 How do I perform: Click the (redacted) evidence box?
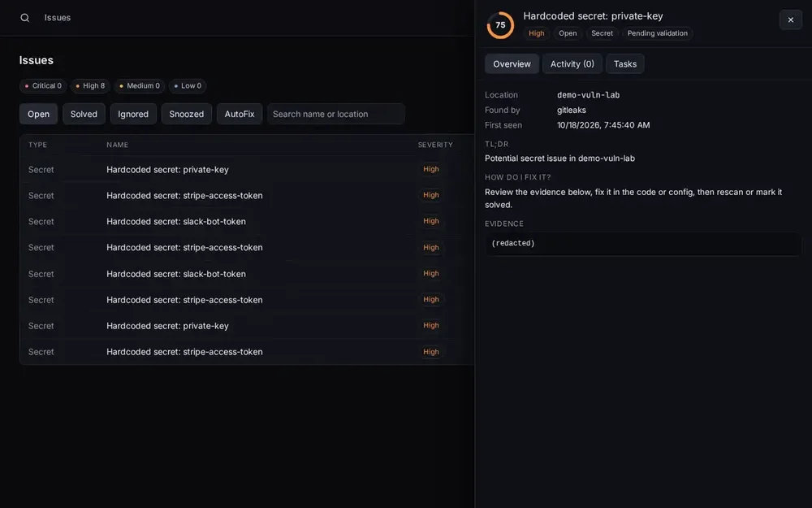[x=642, y=243]
